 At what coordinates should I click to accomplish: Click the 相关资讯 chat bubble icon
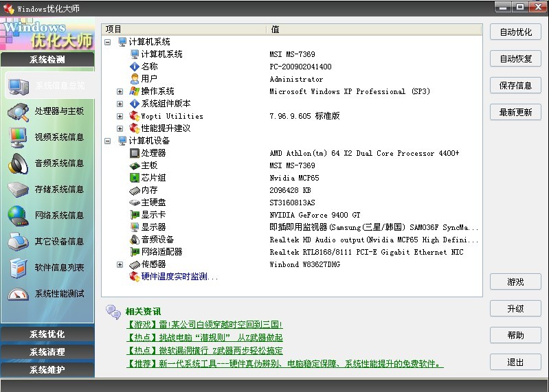tap(113, 312)
